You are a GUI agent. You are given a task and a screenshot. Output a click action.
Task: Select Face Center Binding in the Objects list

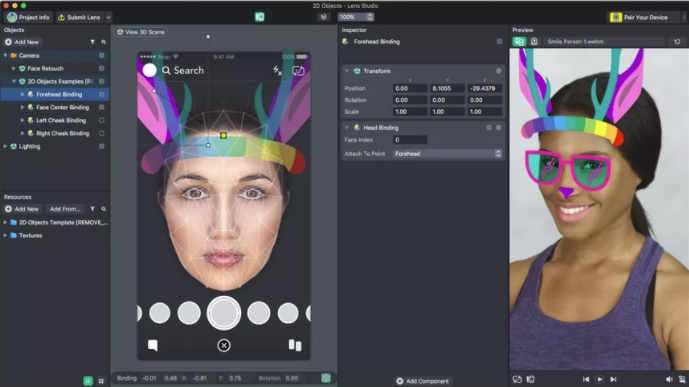coord(62,107)
